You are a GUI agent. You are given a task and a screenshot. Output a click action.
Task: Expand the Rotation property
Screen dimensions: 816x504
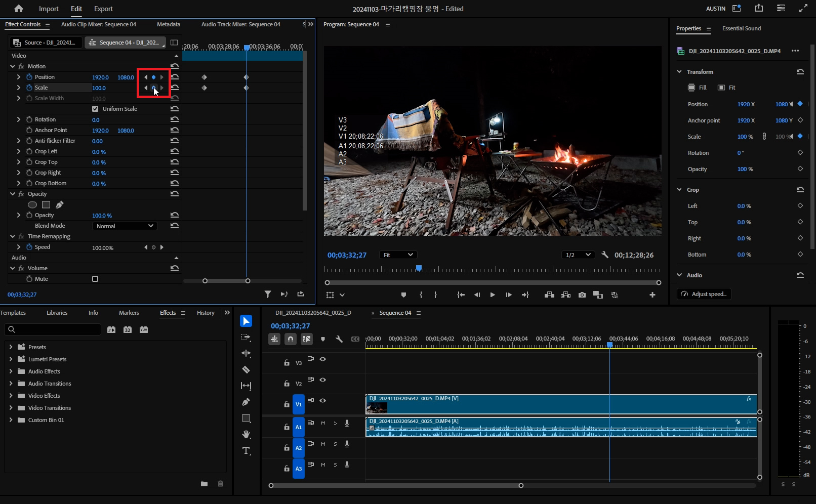(19, 119)
